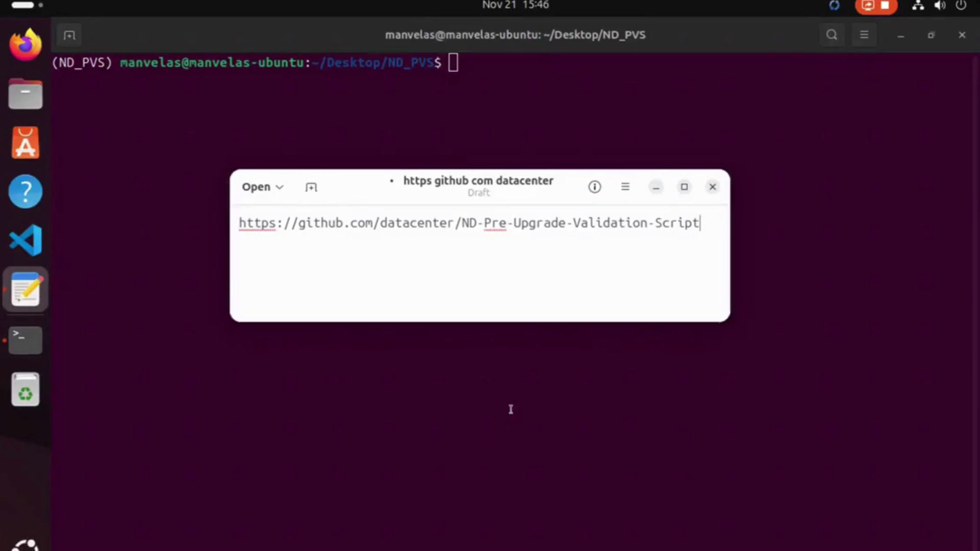
Task: Open system volume indicator
Action: tap(940, 6)
